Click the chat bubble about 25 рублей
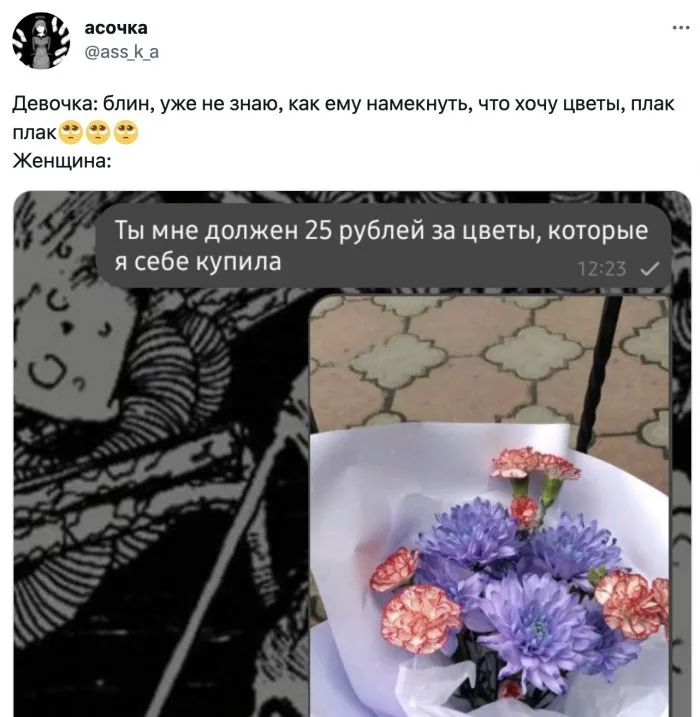 [x=383, y=246]
